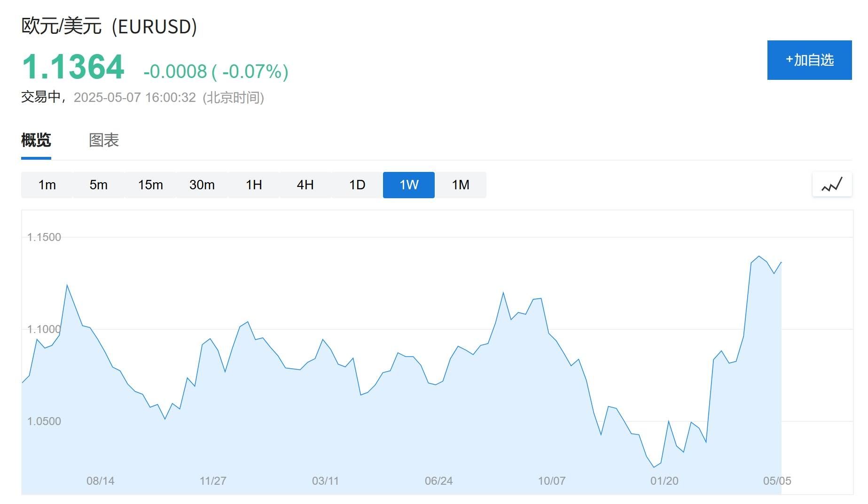
Task: Select the 15m interval button
Action: coord(150,185)
